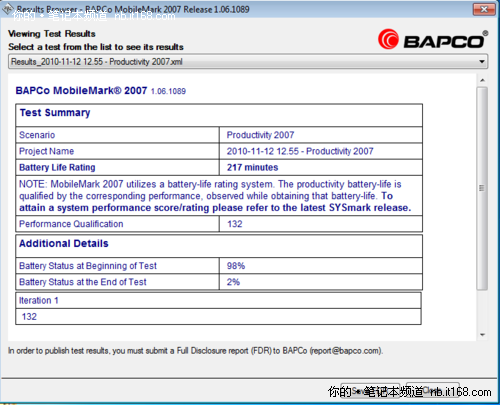Click the version number 1.06.1089 text
Viewport: 500px width, 405px height.
point(168,91)
